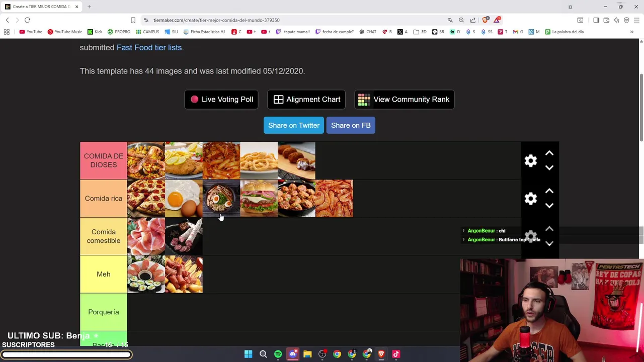This screenshot has height=362, width=644.
Task: Click the Share on FB button
Action: point(351,125)
